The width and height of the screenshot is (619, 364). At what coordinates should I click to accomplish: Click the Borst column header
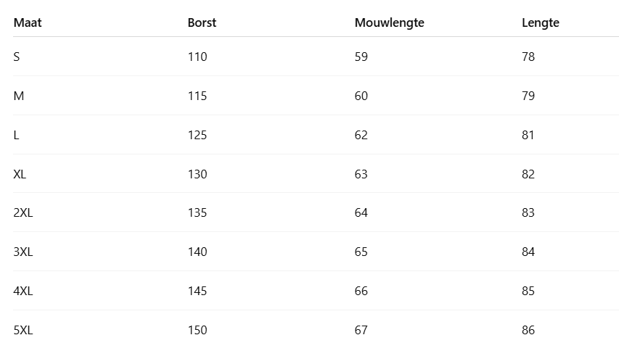point(202,22)
